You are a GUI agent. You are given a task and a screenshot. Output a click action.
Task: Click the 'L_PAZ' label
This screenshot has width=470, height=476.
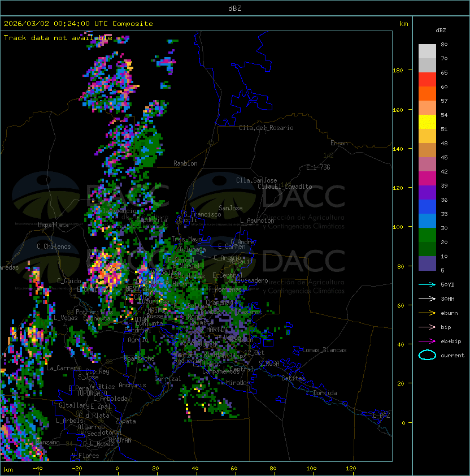point(381,416)
